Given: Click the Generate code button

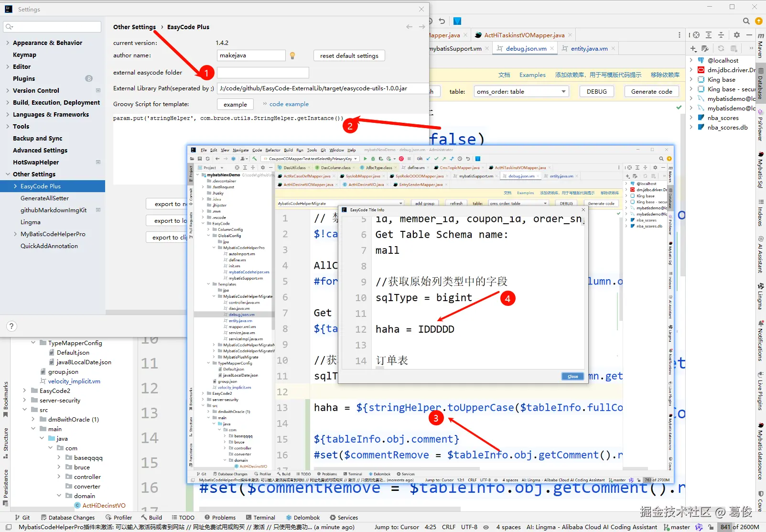Looking at the screenshot, I should (x=651, y=91).
